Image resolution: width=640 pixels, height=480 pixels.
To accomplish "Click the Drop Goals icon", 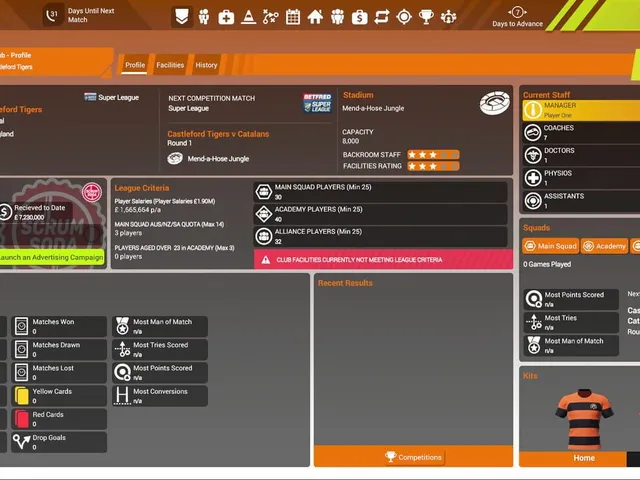I will (x=22, y=442).
